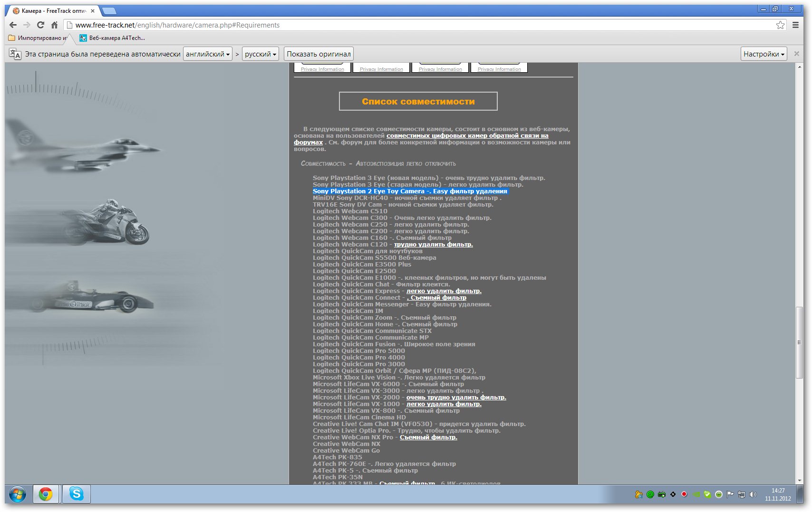Click the Sony Playstation 3 Eye (новая модель) line
Viewport: 812px width, 512px height.
coord(429,178)
